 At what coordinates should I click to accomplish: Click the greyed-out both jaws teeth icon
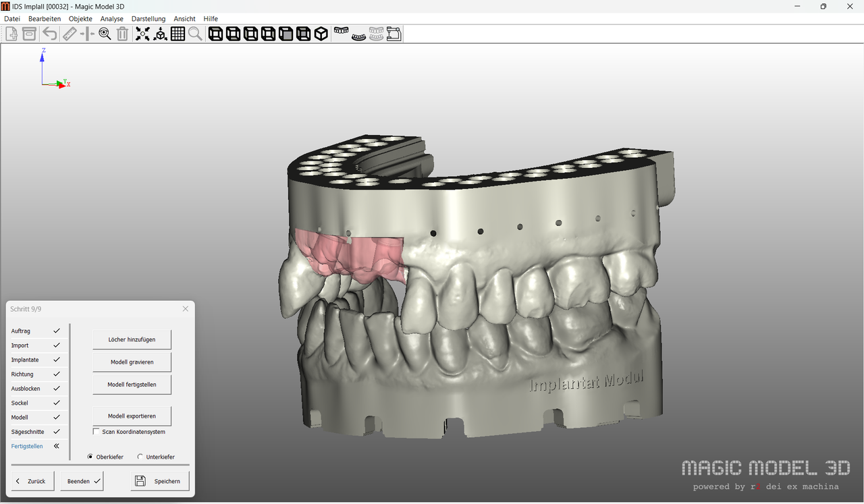click(x=376, y=34)
